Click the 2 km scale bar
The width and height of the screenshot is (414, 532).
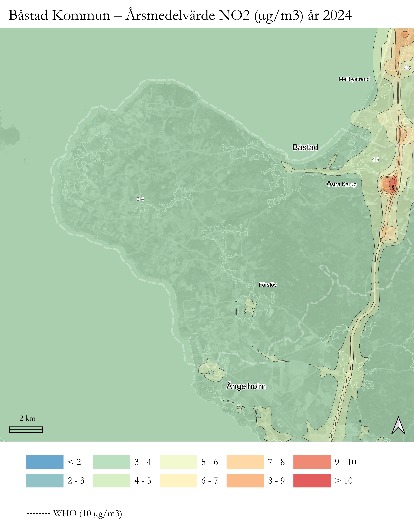click(x=26, y=430)
